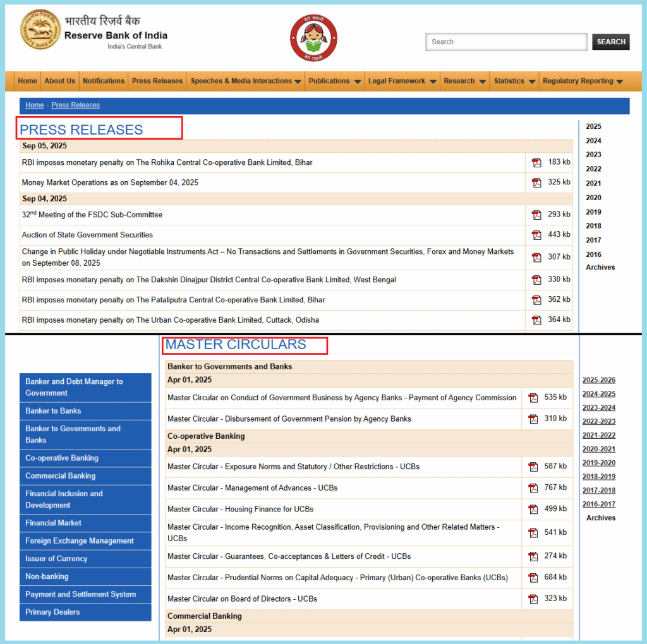
Task: Open PDF icon for Board of Directors UCBs circular
Action: pos(533,599)
